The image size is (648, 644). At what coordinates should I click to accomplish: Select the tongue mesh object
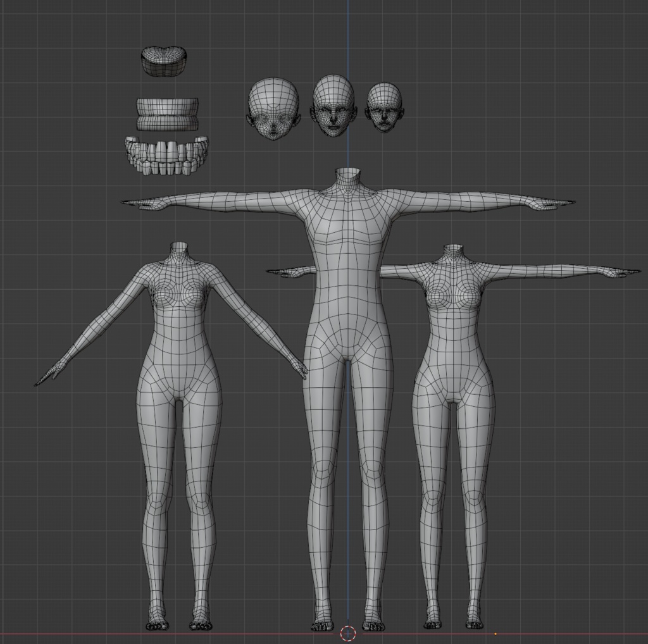[164, 61]
